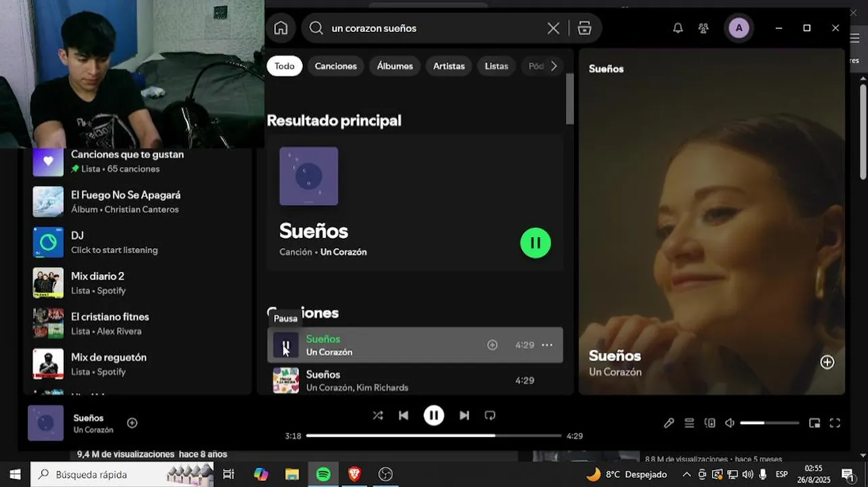This screenshot has height=487, width=868.
Task: Open Canciones que te gustan playlist
Action: click(x=139, y=161)
